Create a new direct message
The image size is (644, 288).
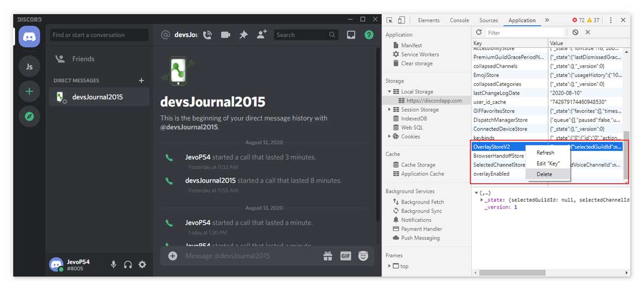tap(142, 81)
